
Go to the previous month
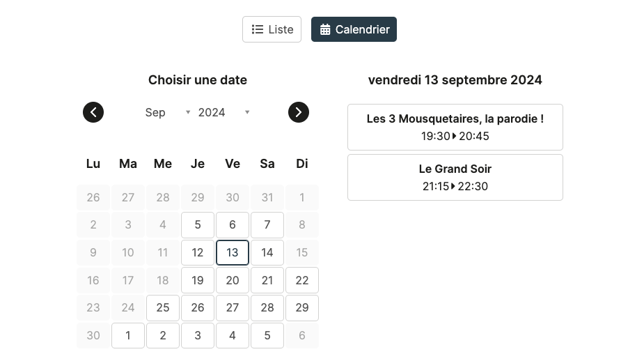(x=93, y=112)
